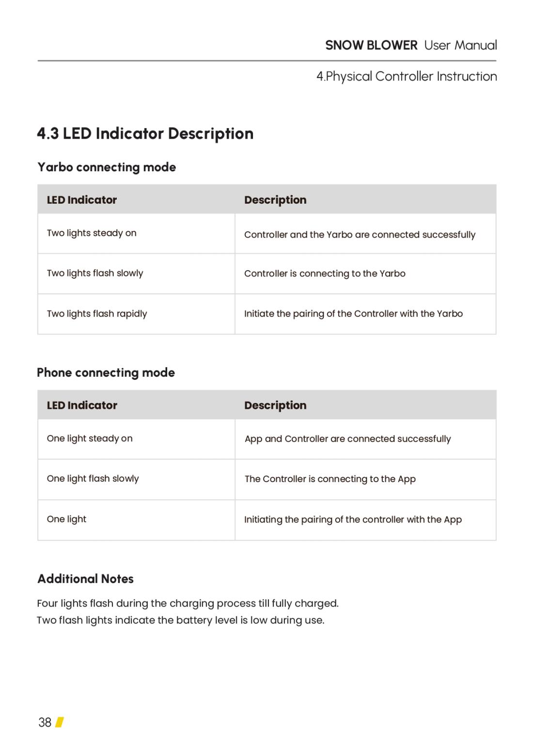Click the Additional Notes heading
Screen dimensions: 534x756
(x=85, y=579)
